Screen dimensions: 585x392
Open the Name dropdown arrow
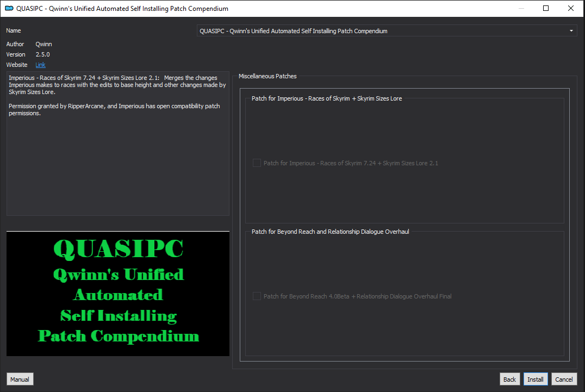tap(571, 30)
